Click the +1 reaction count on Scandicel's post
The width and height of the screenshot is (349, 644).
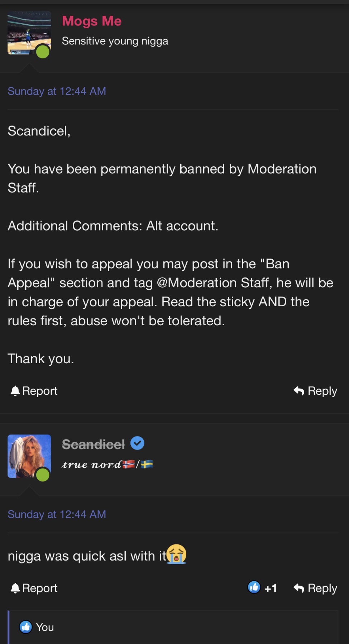point(271,588)
